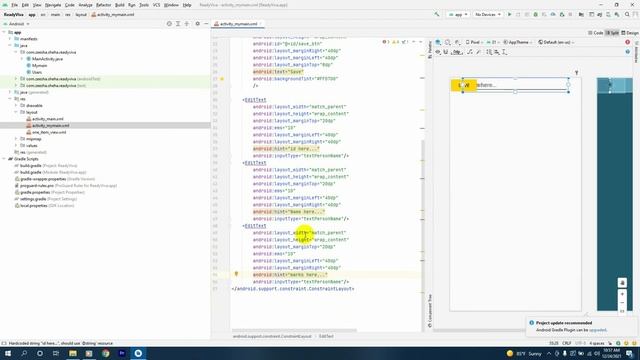This screenshot has height=360, width=640.
Task: Select the Design surface layers icon
Action: pyautogui.click(x=438, y=42)
